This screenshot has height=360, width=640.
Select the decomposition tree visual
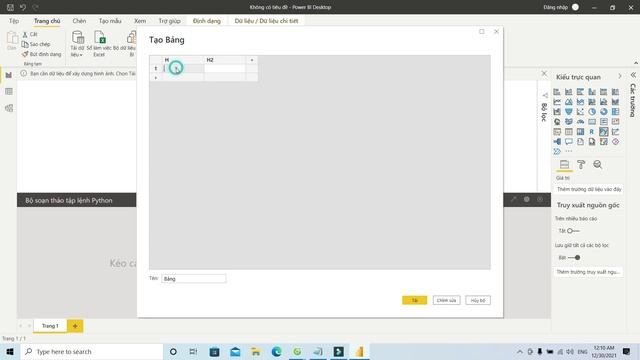[x=557, y=142]
